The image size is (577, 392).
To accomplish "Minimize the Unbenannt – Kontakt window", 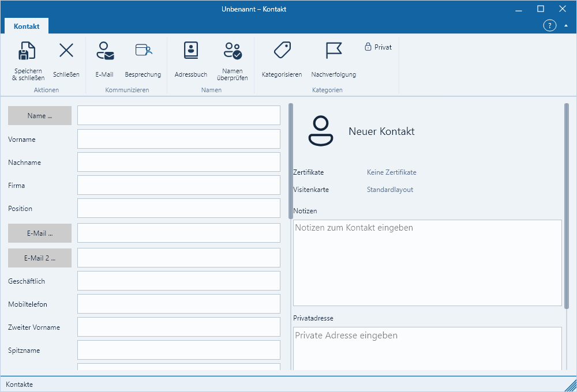I will pos(519,9).
